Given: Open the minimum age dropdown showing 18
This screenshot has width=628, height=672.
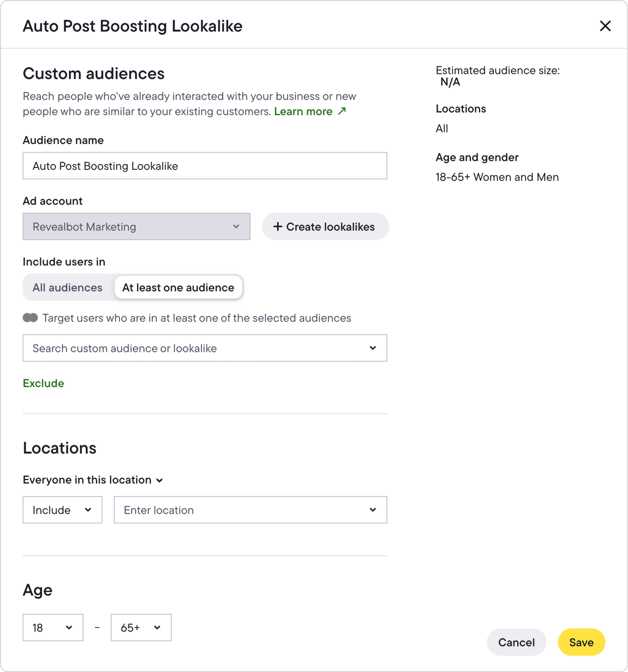Looking at the screenshot, I should (53, 627).
